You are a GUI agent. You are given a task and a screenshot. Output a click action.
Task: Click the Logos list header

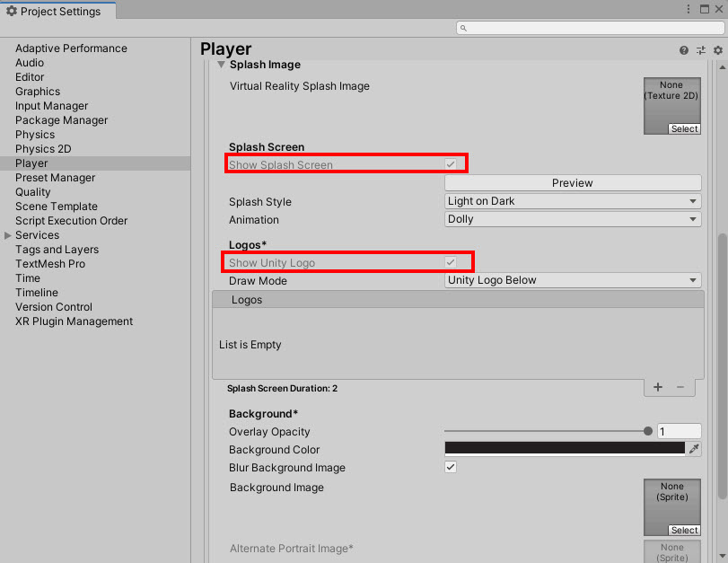point(458,300)
